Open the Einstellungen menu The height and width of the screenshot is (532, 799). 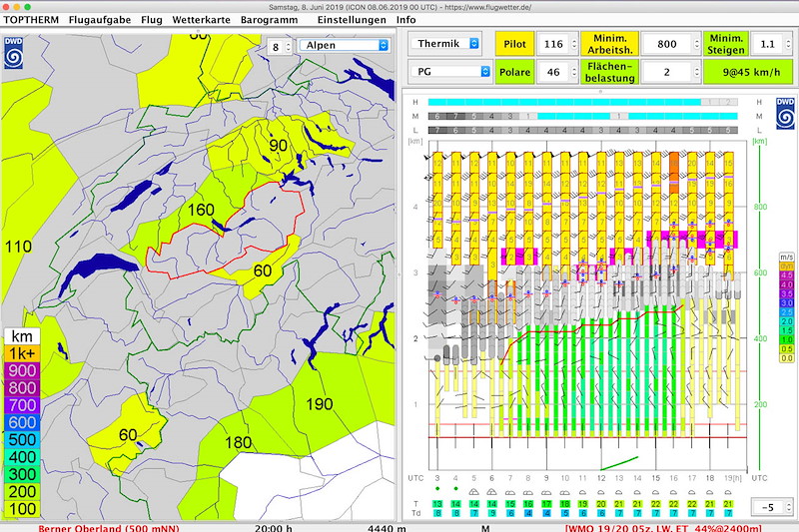[x=352, y=20]
